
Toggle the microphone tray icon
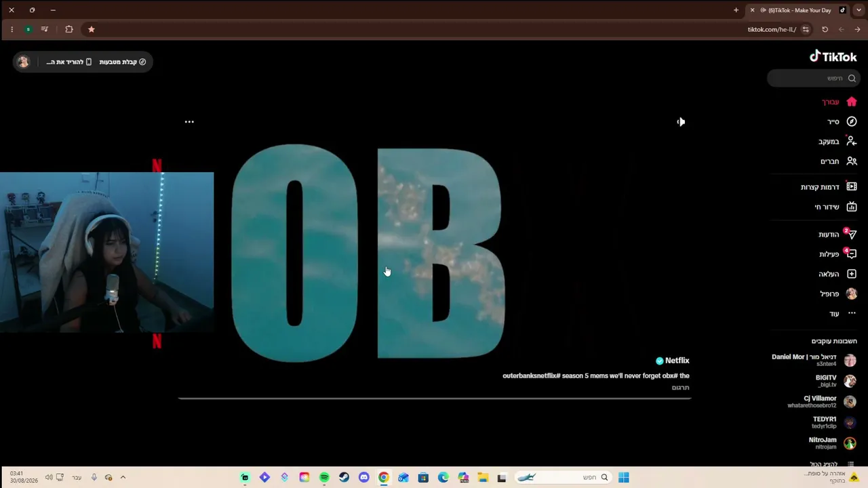[94, 477]
